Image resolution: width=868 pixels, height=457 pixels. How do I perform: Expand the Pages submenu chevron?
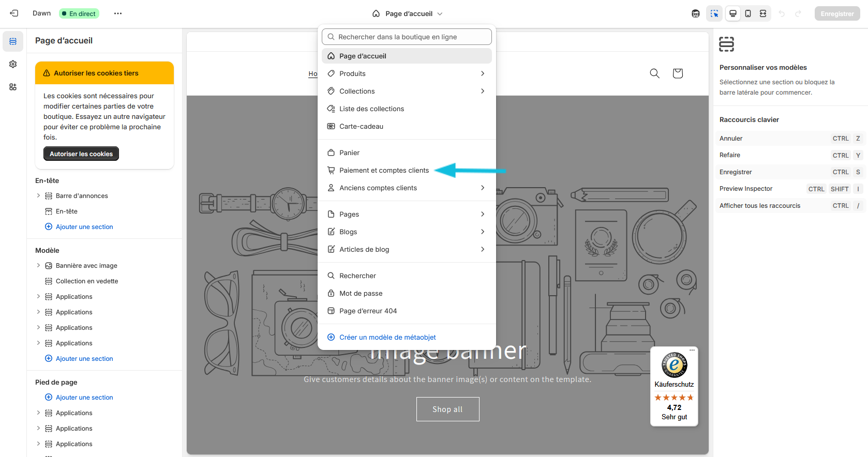pyautogui.click(x=483, y=214)
